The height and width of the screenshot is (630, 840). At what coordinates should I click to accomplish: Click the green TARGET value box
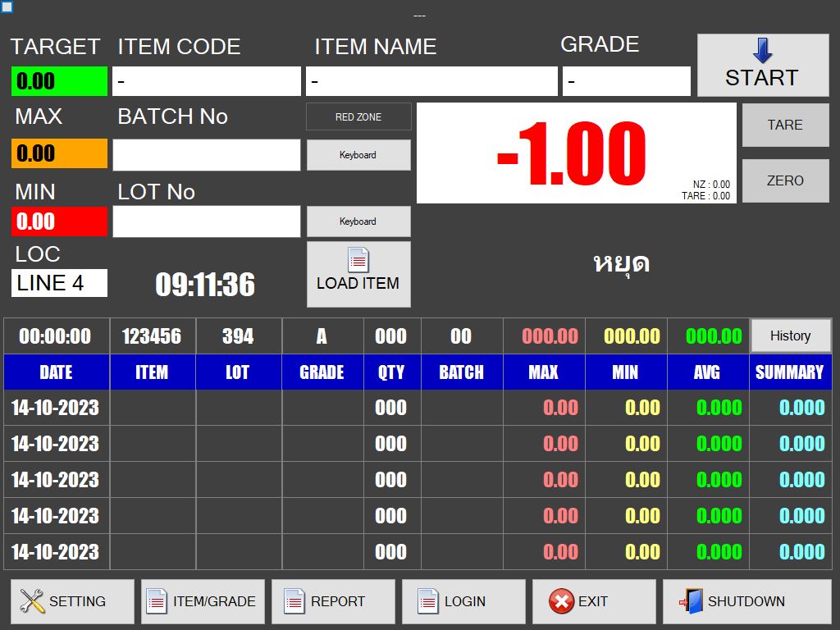pos(59,81)
